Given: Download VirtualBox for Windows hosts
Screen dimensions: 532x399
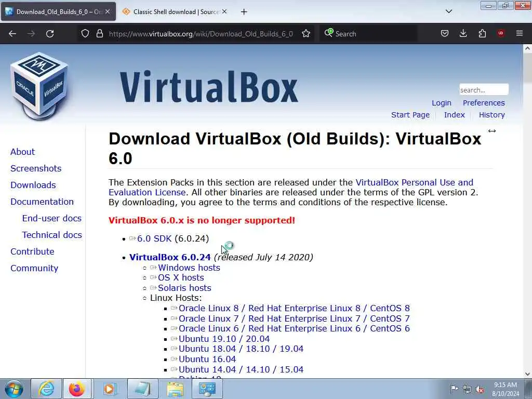Looking at the screenshot, I should pos(189,268).
